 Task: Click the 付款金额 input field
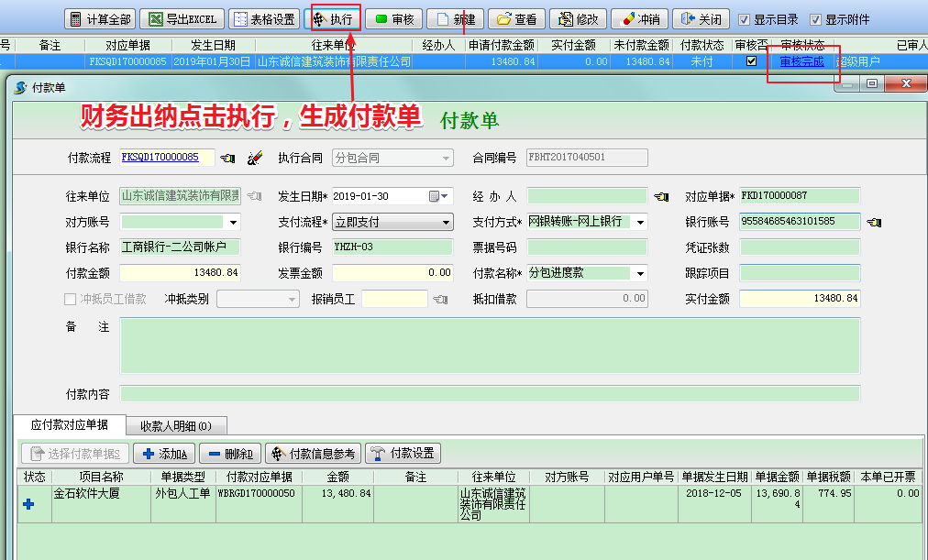pos(180,272)
